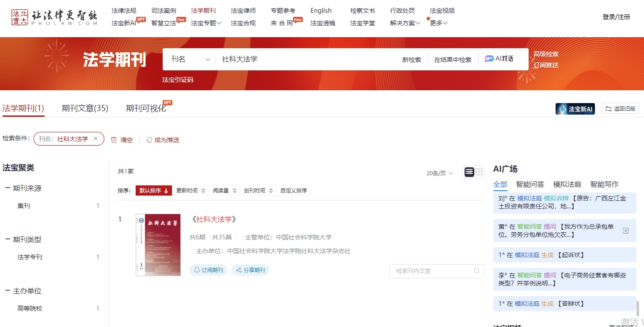
Task: Open 法律法规 in top navigation
Action: coord(124,11)
